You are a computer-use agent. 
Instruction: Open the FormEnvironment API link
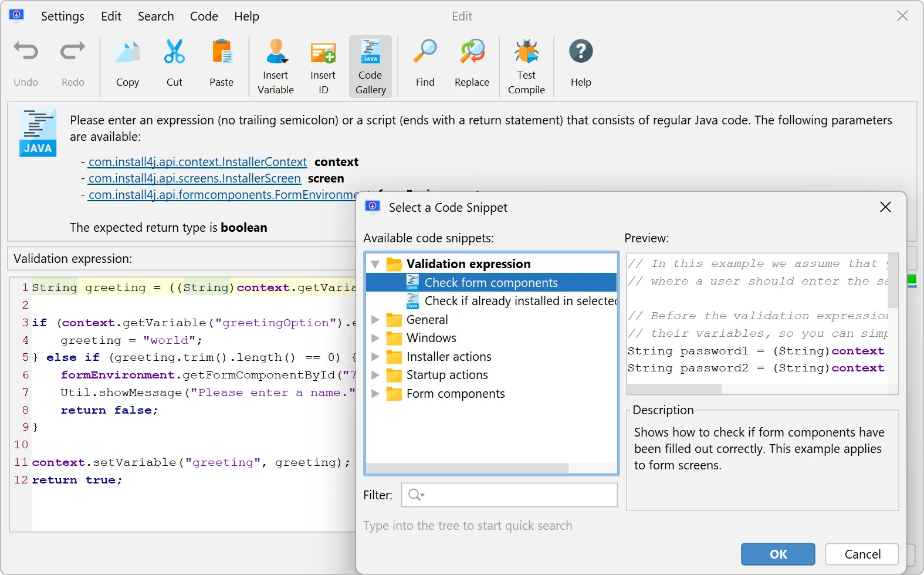(224, 195)
